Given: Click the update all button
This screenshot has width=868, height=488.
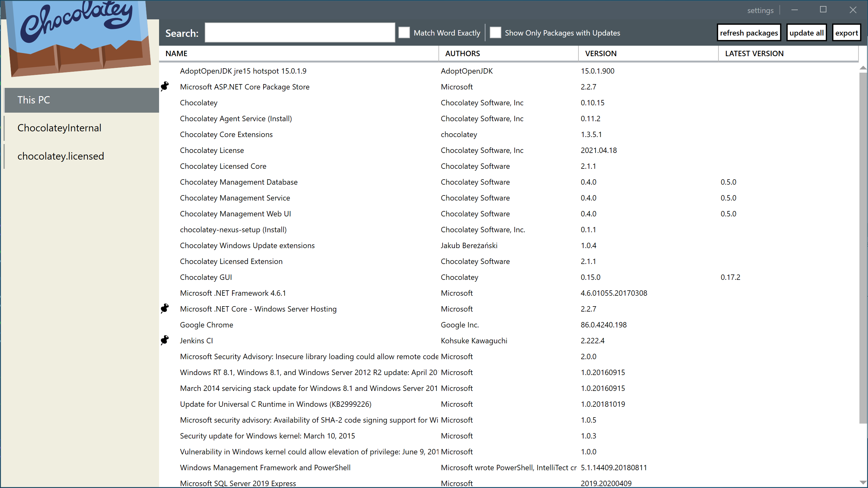Looking at the screenshot, I should pyautogui.click(x=806, y=33).
